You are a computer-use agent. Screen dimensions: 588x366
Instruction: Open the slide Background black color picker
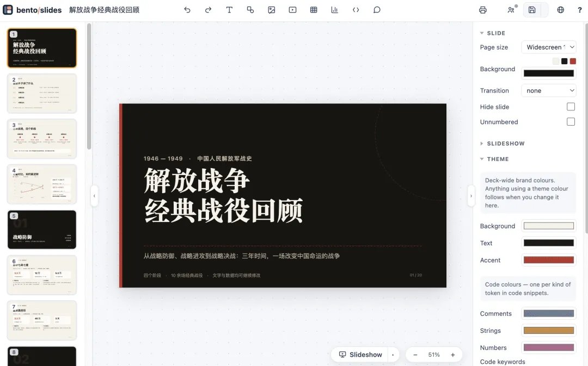549,73
